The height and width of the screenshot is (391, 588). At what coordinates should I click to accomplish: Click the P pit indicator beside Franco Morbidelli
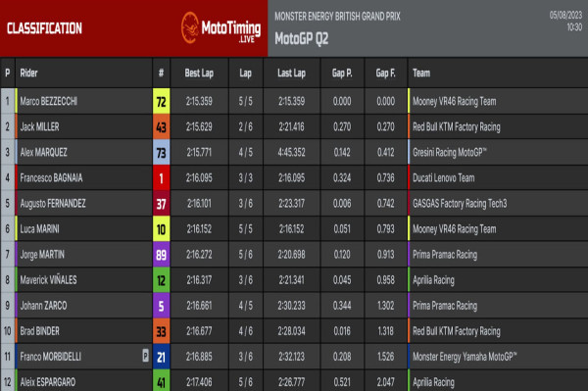(x=145, y=355)
